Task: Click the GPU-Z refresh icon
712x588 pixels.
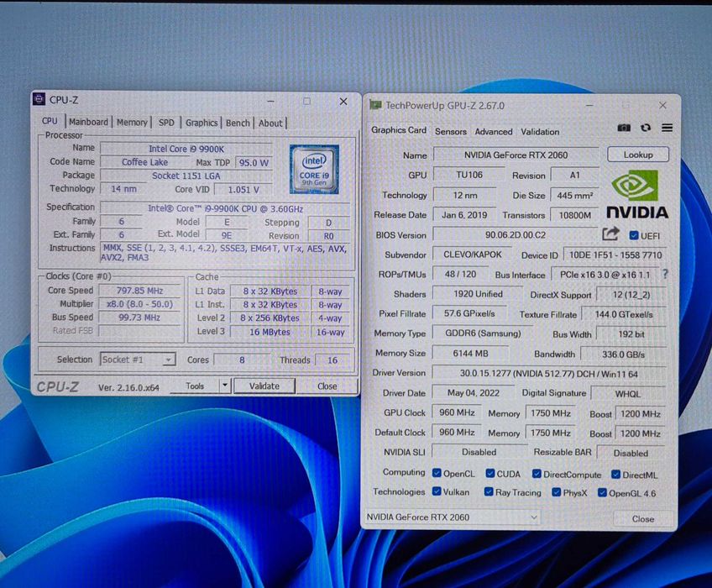Action: 646,128
